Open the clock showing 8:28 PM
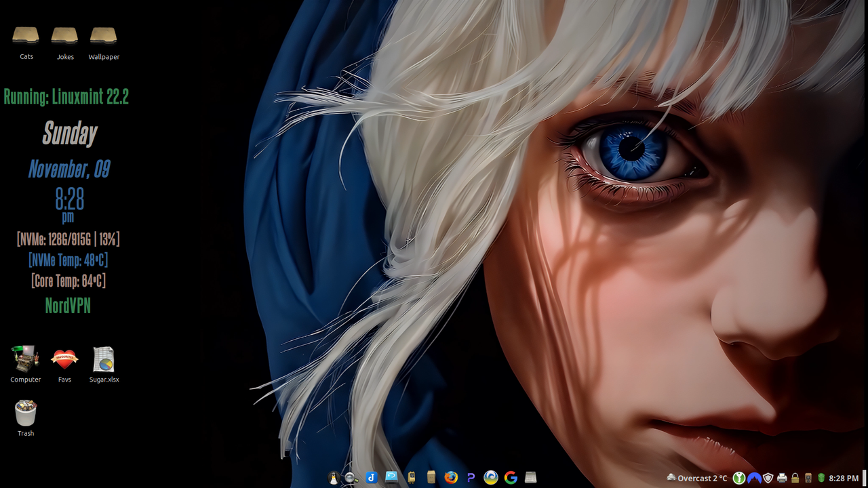 click(x=843, y=478)
